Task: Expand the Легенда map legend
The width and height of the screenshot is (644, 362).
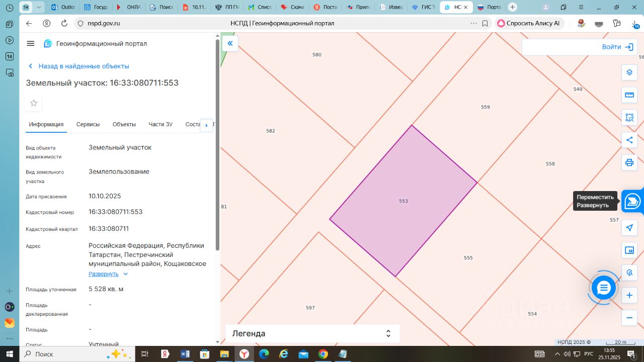Action: click(x=312, y=333)
